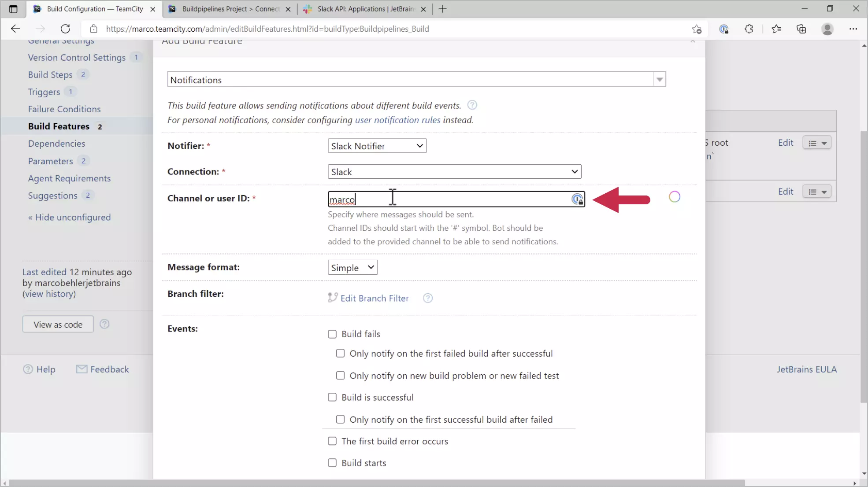Screen dimensions: 868x487
Task: Click the branch icon before Edit Branch Filter
Action: [x=332, y=297]
